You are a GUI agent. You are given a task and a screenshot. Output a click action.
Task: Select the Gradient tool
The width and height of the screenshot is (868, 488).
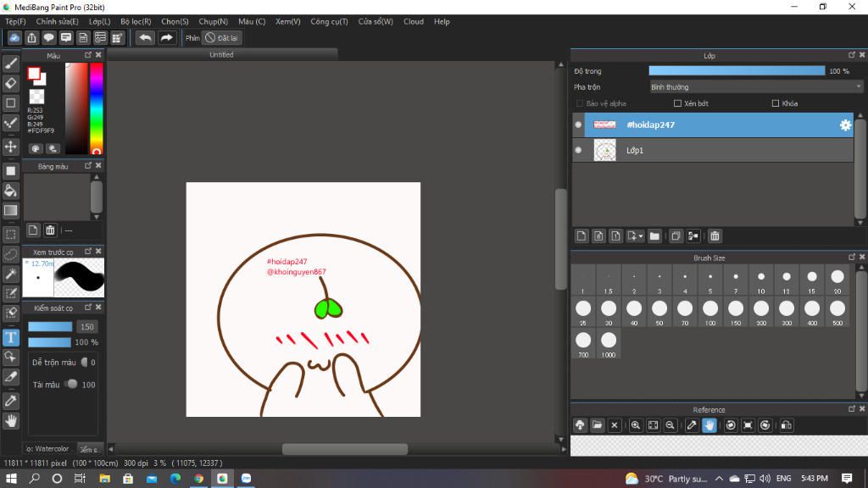point(10,210)
